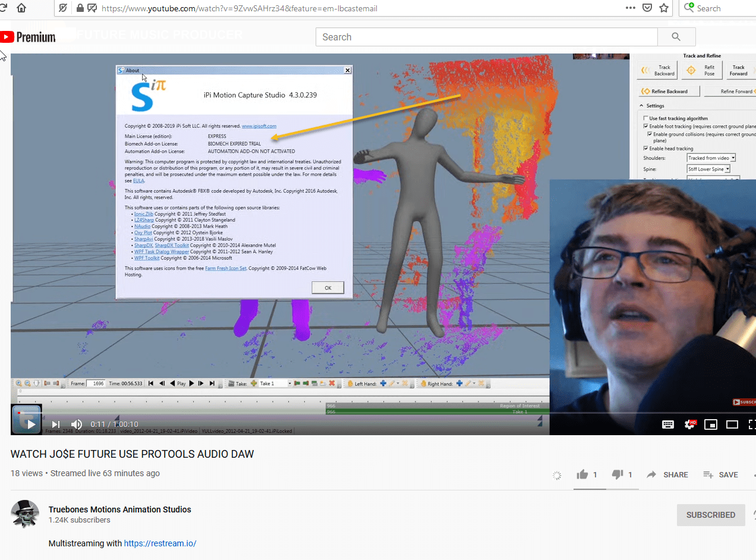Open Truebones Motions Animation Studios channel
The width and height of the screenshot is (756, 560).
[x=119, y=509]
